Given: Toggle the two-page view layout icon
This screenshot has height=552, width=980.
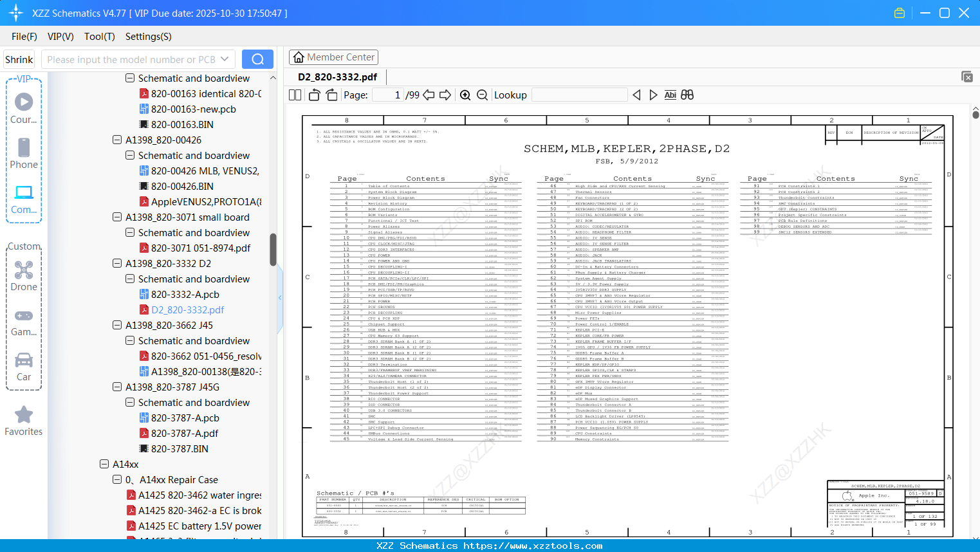Looking at the screenshot, I should [x=295, y=95].
